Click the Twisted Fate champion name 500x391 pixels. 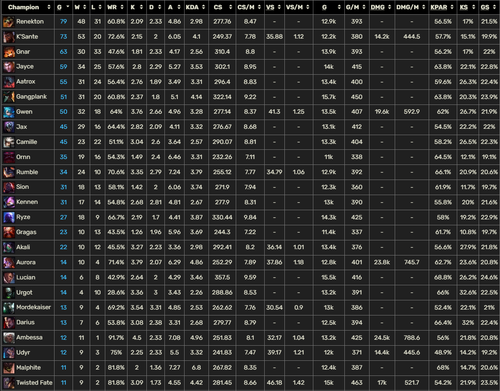(34, 383)
